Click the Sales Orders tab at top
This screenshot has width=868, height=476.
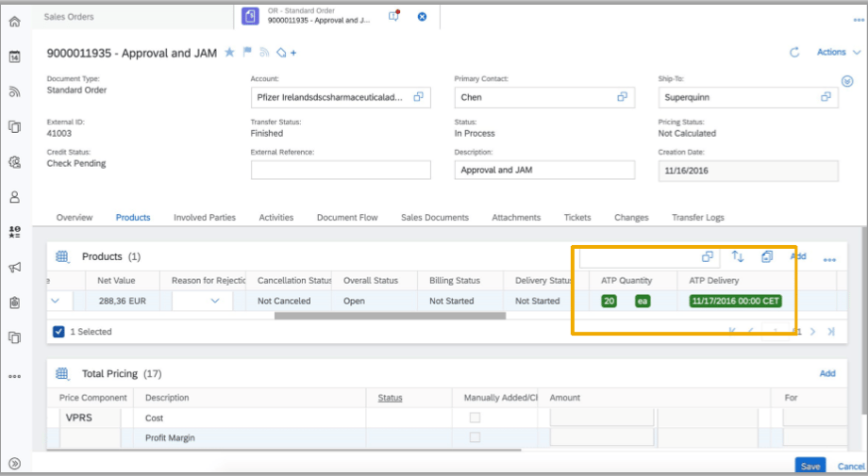coord(69,17)
